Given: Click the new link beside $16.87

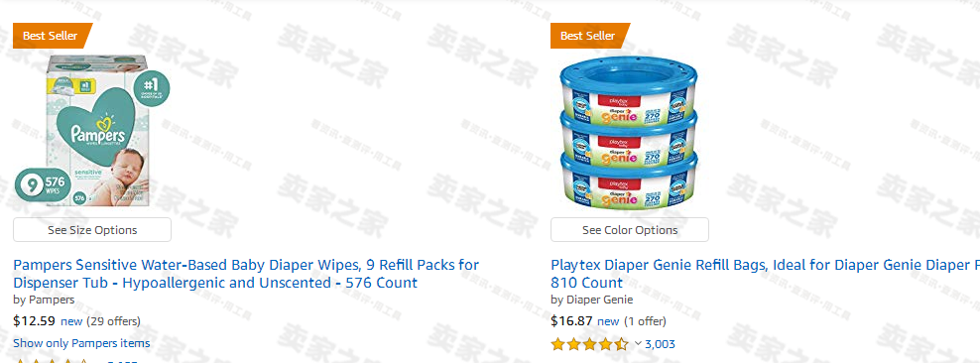Looking at the screenshot, I should 608,321.
